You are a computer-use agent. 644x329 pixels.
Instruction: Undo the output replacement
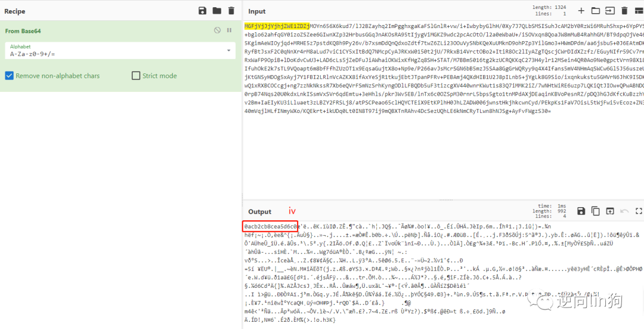pyautogui.click(x=625, y=211)
